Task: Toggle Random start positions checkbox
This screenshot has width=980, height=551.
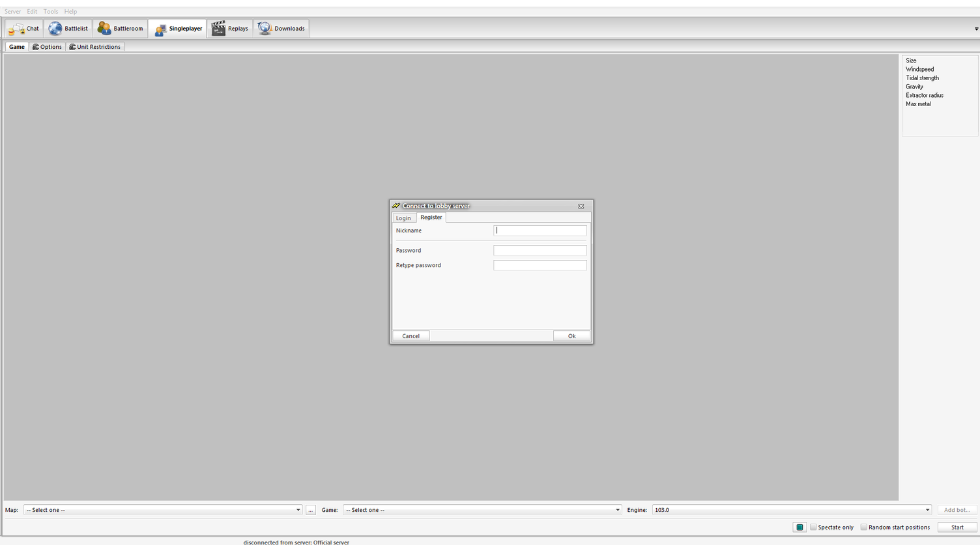Action: coord(863,528)
